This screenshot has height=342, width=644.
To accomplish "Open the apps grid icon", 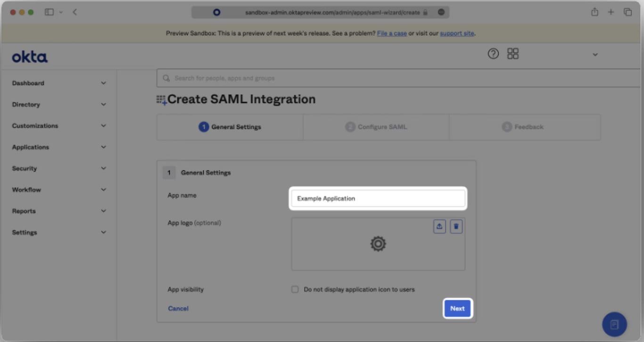I will [x=513, y=54].
